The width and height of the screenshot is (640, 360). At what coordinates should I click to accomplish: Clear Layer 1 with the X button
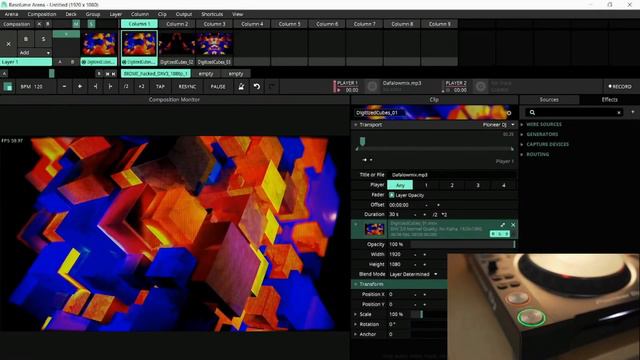9,44
